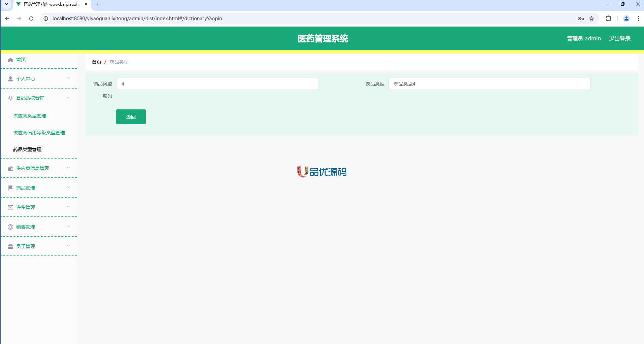The image size is (644, 344).
Task: Open the tab search dropdown arrow
Action: point(6,4)
